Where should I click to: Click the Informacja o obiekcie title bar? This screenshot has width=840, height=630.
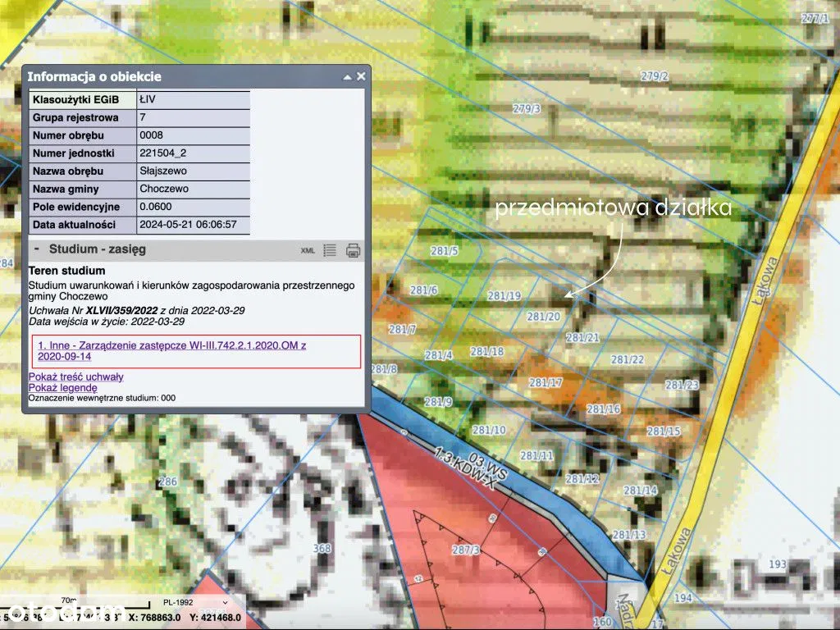pos(164,76)
